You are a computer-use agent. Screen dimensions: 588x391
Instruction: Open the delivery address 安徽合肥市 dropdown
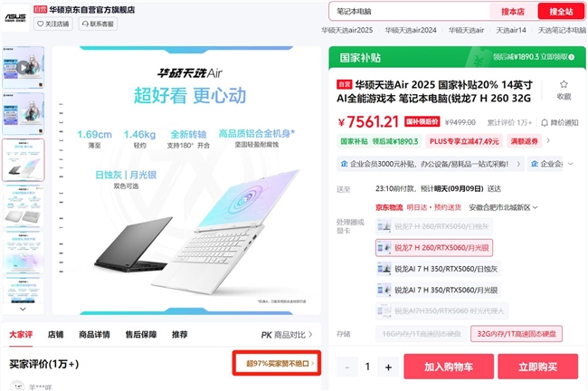503,207
